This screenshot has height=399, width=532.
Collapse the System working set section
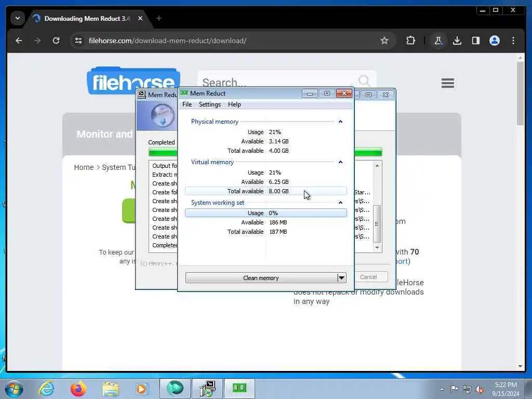tap(340, 203)
